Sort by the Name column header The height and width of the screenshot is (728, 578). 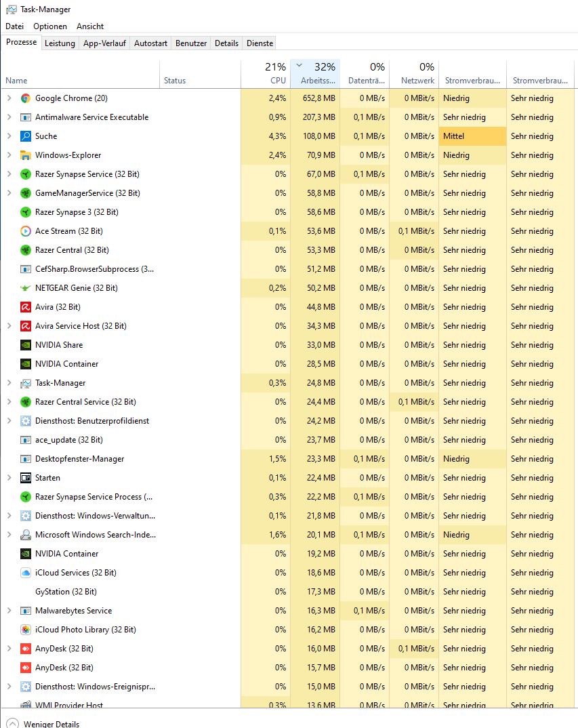(81, 73)
